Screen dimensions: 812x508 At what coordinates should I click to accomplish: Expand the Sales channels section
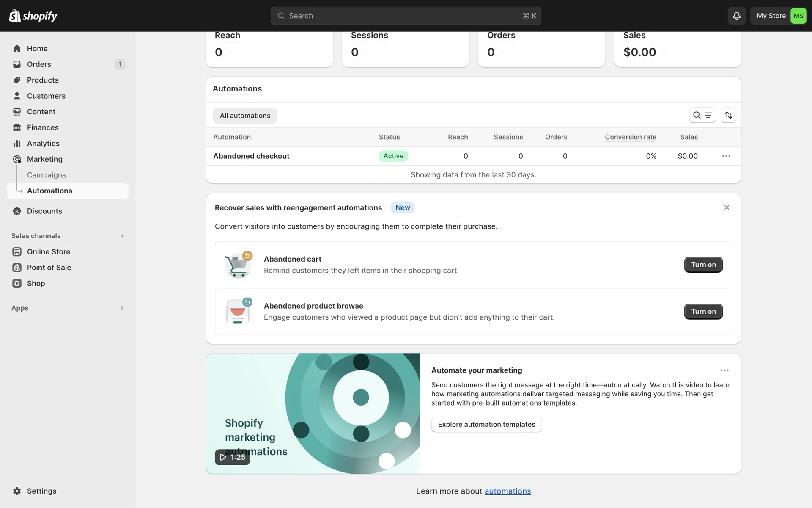(121, 236)
